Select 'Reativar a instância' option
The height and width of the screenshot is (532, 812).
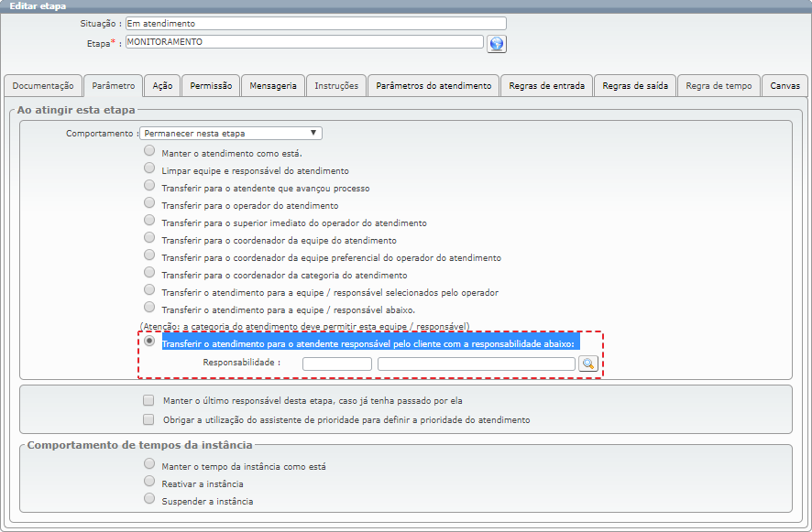click(x=149, y=483)
